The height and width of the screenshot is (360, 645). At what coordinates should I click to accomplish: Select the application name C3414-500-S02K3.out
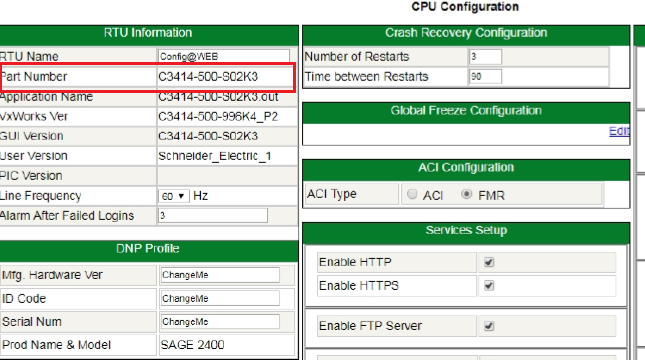218,97
